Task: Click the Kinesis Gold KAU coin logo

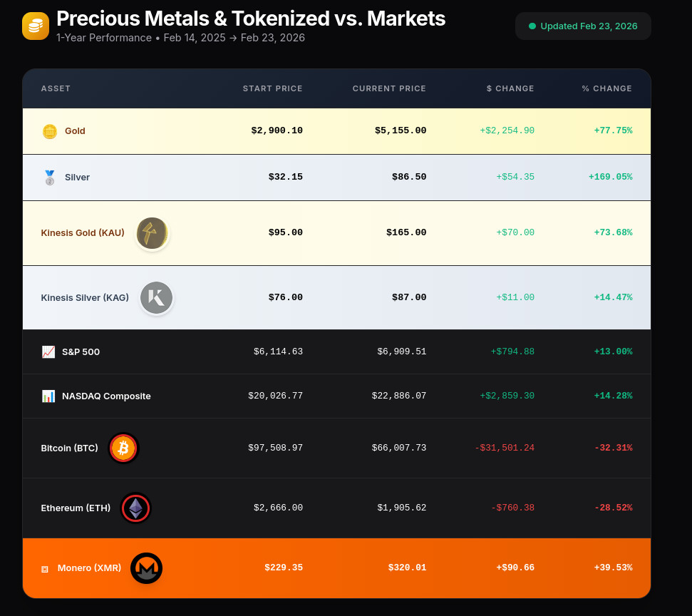Action: (152, 233)
